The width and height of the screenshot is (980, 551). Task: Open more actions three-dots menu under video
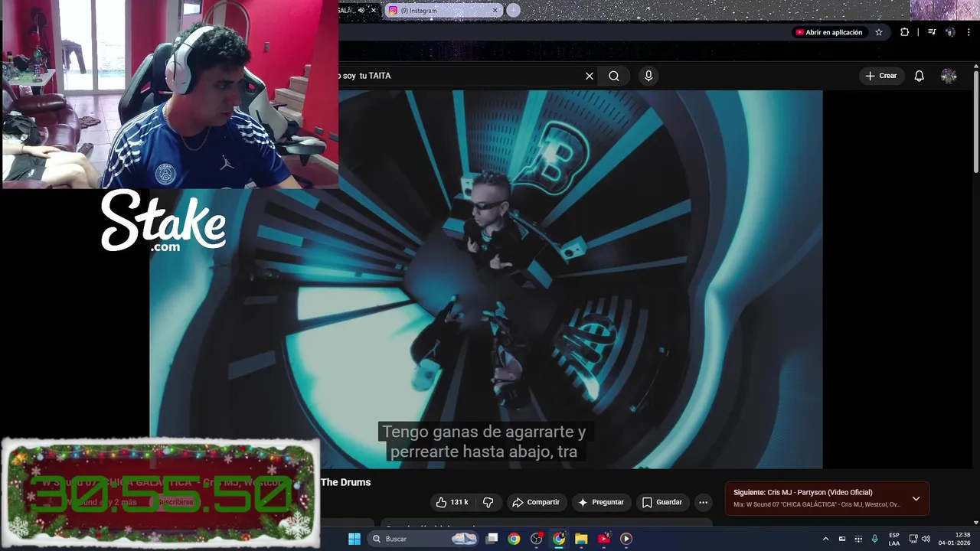pyautogui.click(x=703, y=502)
